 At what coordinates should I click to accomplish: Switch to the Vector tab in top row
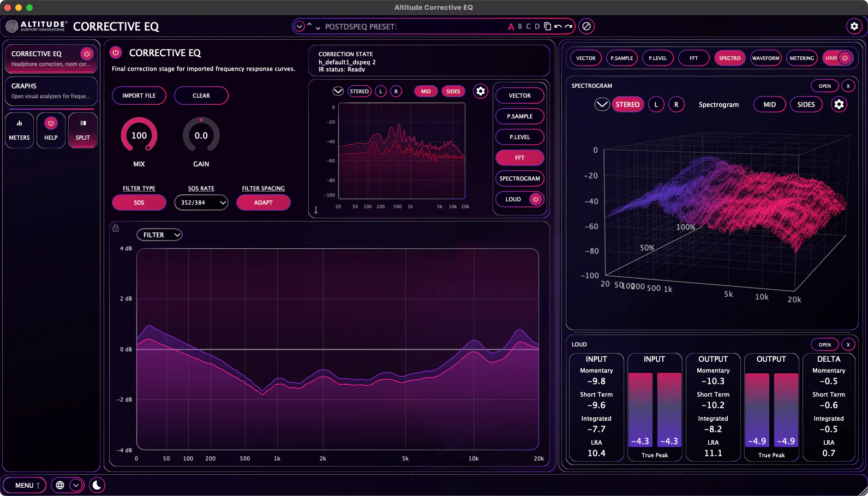pyautogui.click(x=586, y=58)
